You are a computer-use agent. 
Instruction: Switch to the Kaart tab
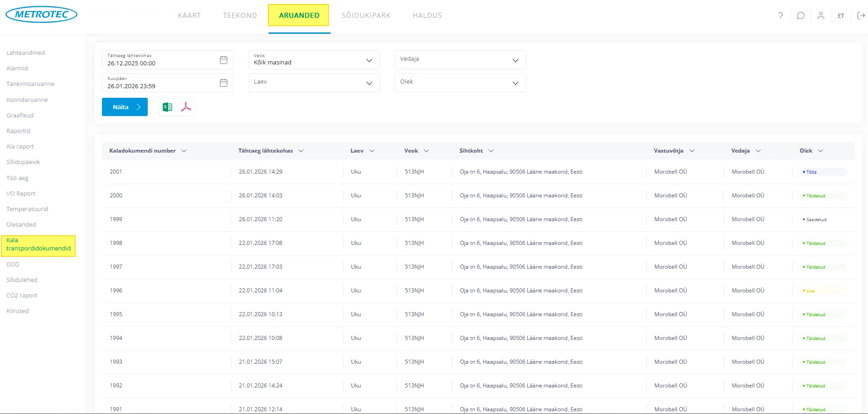[x=189, y=16]
